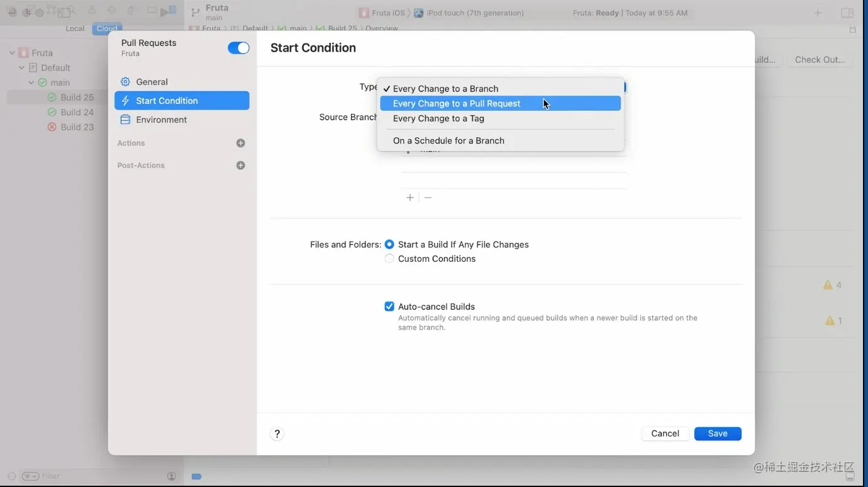Click the Check Out... button
Image resolution: width=868 pixels, height=487 pixels.
pos(820,60)
